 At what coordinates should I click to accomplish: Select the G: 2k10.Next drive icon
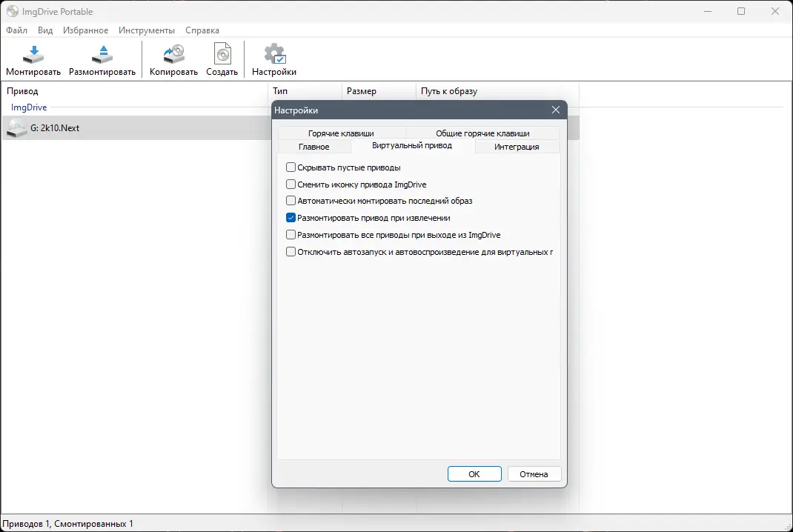[x=16, y=128]
